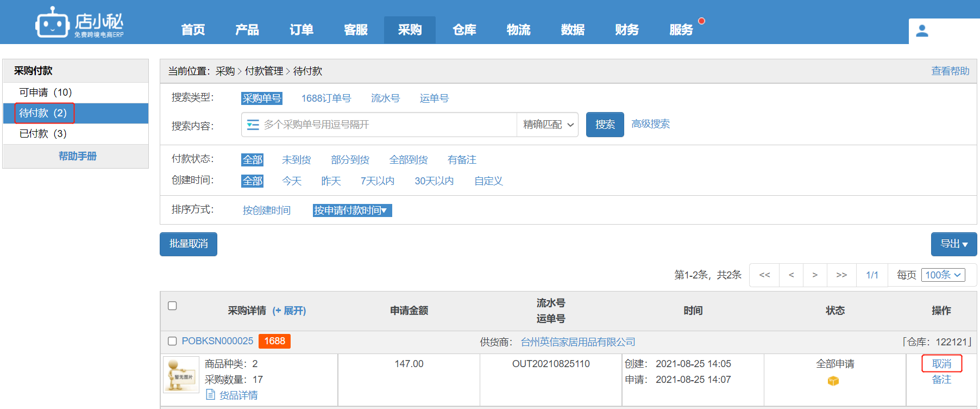Image resolution: width=980 pixels, height=409 pixels.
Task: Click the 批量取消 button
Action: tap(189, 244)
